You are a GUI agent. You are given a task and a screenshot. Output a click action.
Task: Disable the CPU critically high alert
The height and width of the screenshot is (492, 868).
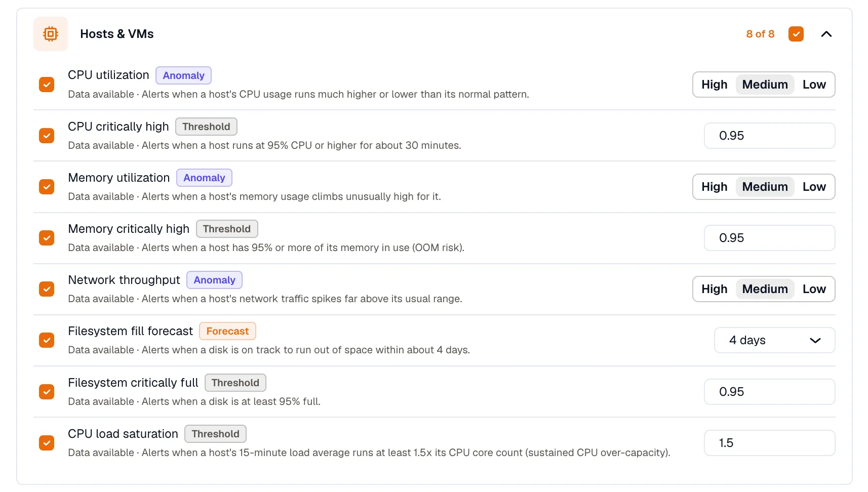point(47,136)
